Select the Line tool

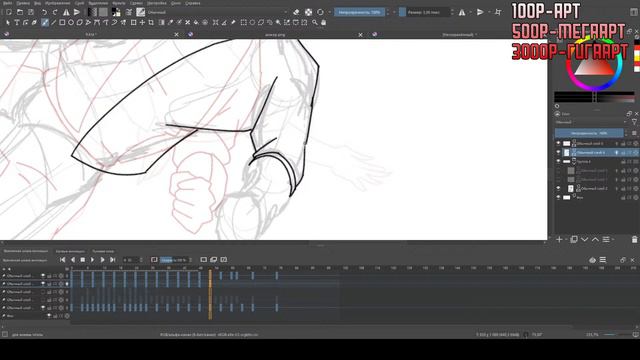click(53, 22)
